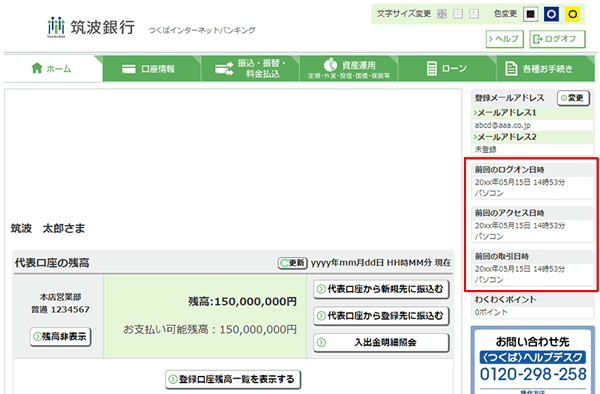This screenshot has width=600, height=394.
Task: Open the 振込・振替・料金払込 tab
Action: coord(250,69)
